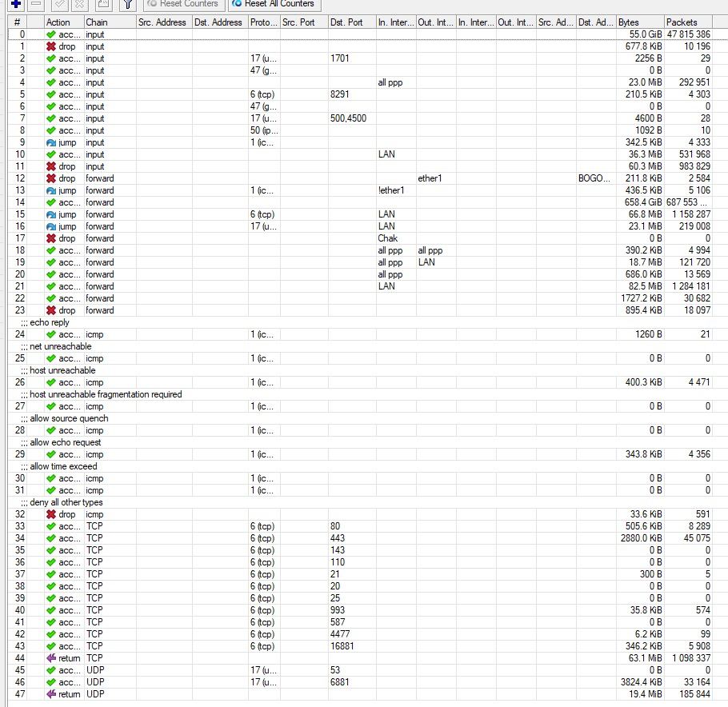Screen dimensions: 728x707
Task: Click drop icon of rule 12 ether1
Action: tap(51, 178)
